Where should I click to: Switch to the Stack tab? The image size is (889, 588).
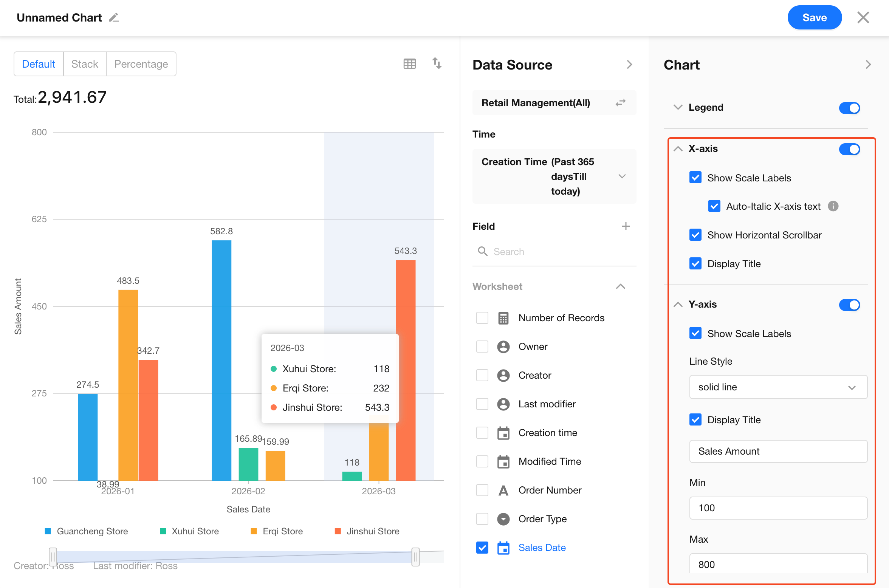point(85,64)
